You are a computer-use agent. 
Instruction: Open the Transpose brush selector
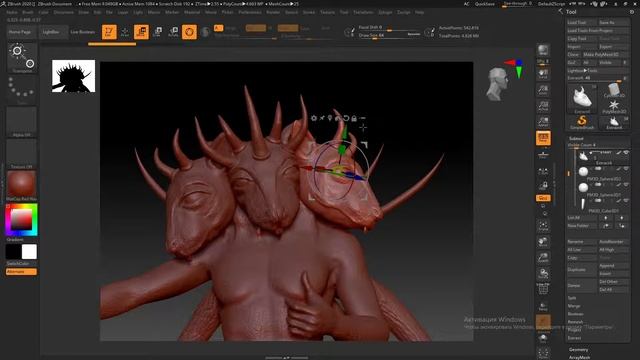click(22, 58)
